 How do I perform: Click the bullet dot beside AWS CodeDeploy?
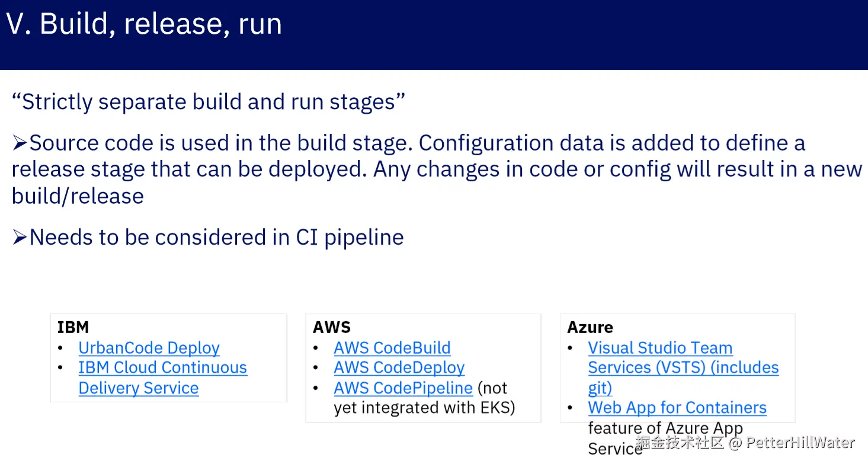pos(316,368)
